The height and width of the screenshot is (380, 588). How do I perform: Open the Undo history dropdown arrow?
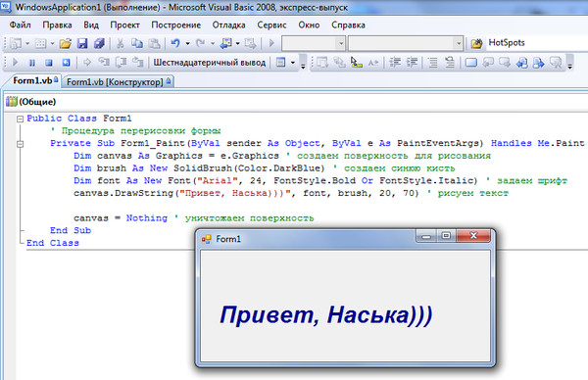point(187,43)
